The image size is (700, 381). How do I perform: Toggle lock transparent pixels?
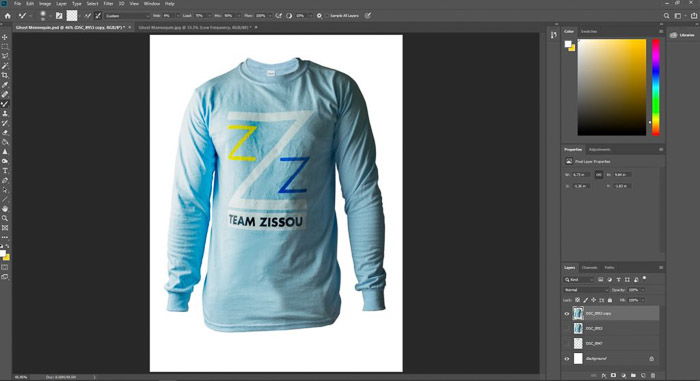(577, 300)
